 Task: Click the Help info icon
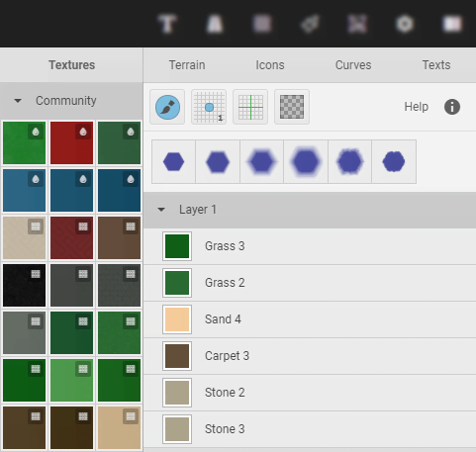click(x=452, y=107)
